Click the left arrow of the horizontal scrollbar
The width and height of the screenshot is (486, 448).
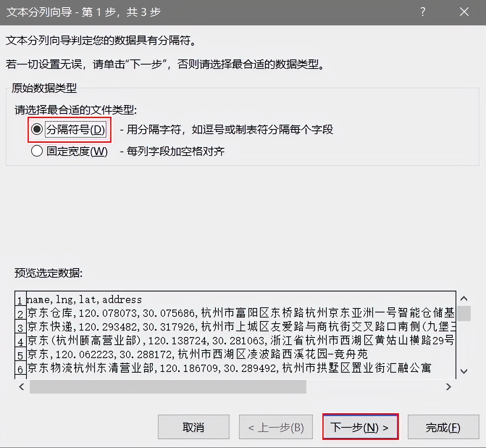tap(21, 387)
